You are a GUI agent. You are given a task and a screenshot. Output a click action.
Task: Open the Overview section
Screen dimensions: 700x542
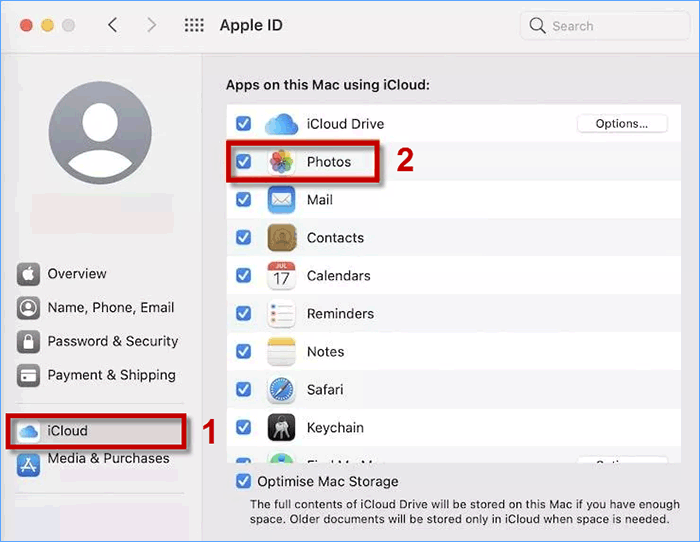(x=77, y=274)
